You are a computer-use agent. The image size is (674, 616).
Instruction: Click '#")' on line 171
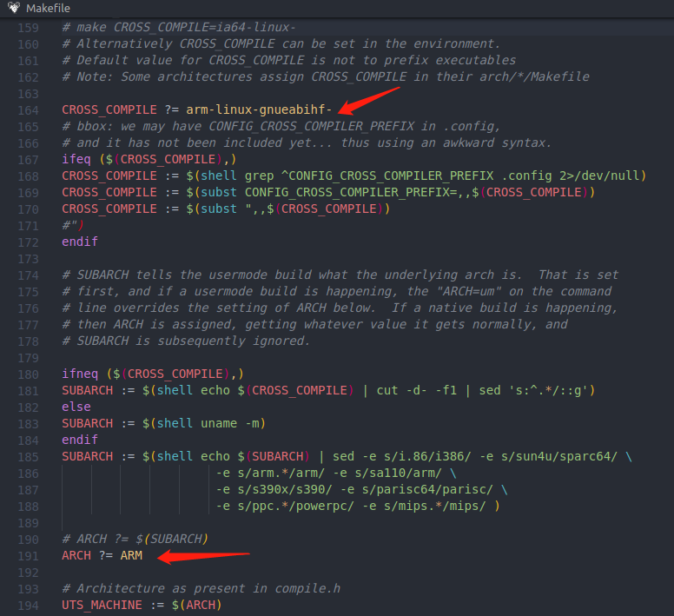[x=73, y=225]
